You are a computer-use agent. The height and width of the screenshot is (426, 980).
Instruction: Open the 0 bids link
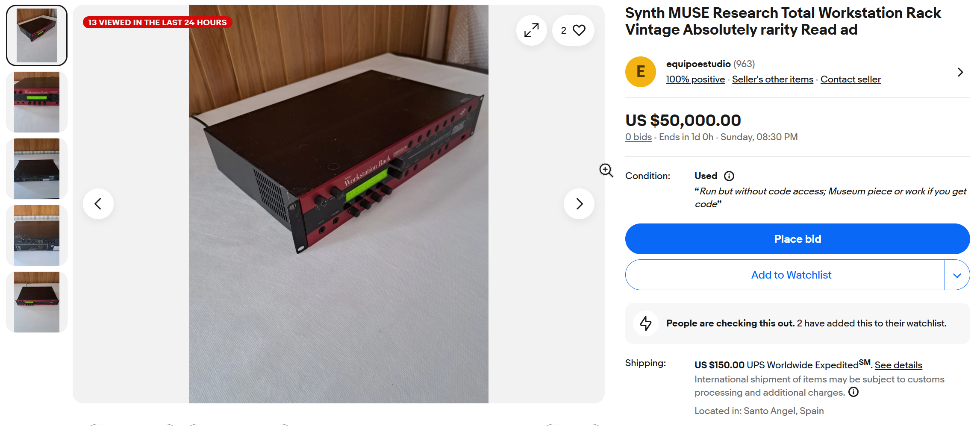[x=638, y=137]
